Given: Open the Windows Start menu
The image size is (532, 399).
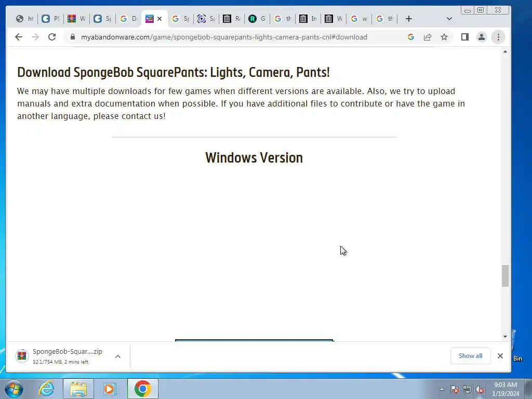Looking at the screenshot, I should click(x=14, y=389).
